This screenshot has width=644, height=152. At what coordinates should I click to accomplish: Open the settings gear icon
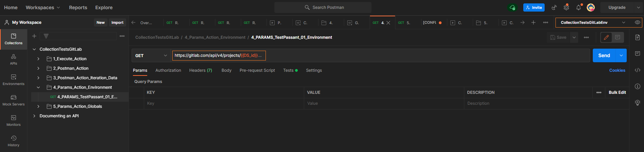point(566,7)
